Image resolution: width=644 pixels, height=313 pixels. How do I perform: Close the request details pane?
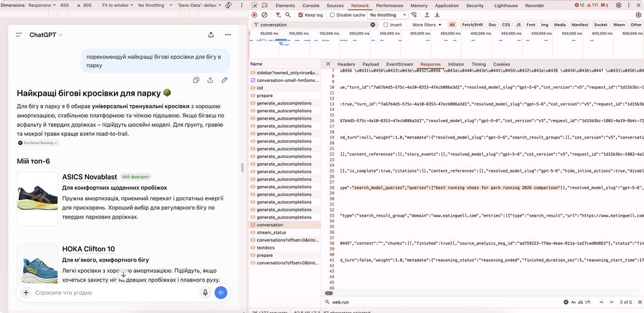[x=328, y=64]
